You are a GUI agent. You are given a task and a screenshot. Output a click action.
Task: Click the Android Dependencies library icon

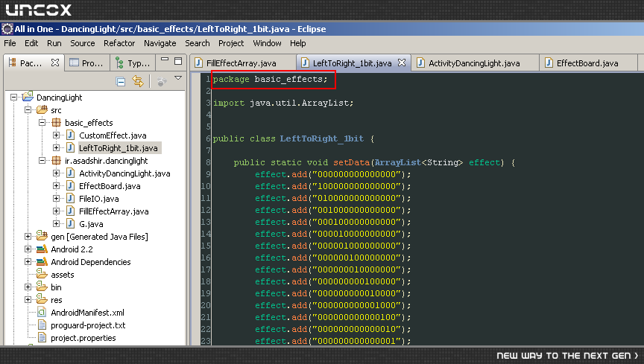[x=42, y=262]
